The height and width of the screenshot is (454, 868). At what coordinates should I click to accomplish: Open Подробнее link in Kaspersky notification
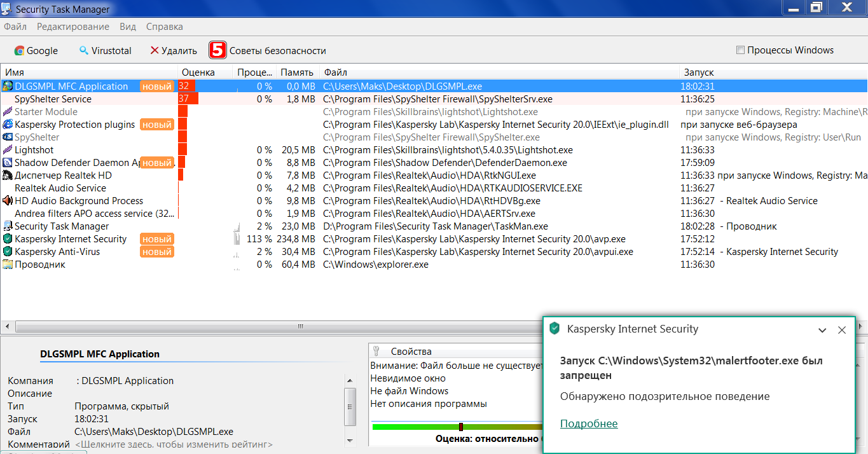[x=589, y=424]
